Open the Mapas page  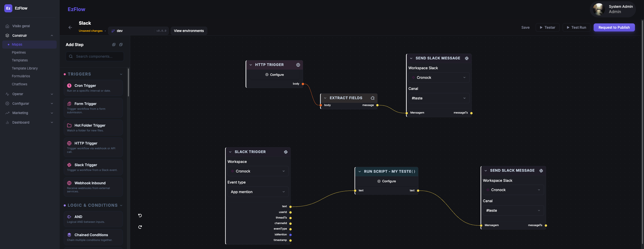pos(29,45)
